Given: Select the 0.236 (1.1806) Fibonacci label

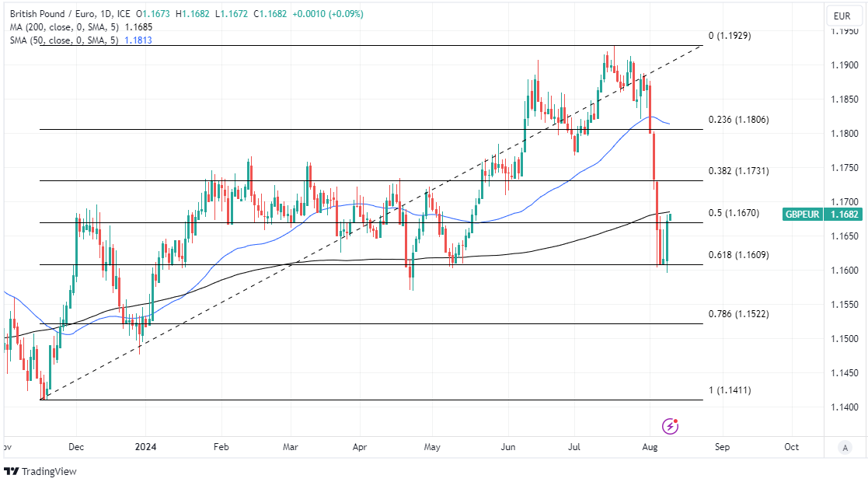Looking at the screenshot, I should pos(738,120).
